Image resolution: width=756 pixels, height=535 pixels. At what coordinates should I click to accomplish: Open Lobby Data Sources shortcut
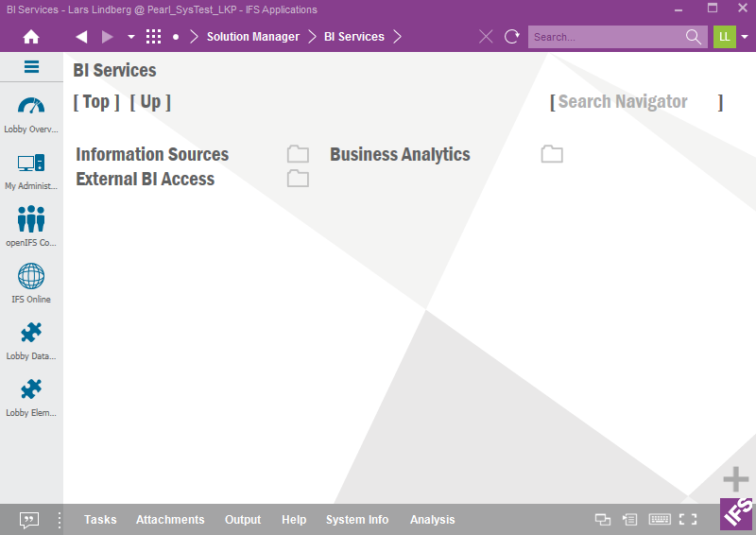[x=31, y=341]
